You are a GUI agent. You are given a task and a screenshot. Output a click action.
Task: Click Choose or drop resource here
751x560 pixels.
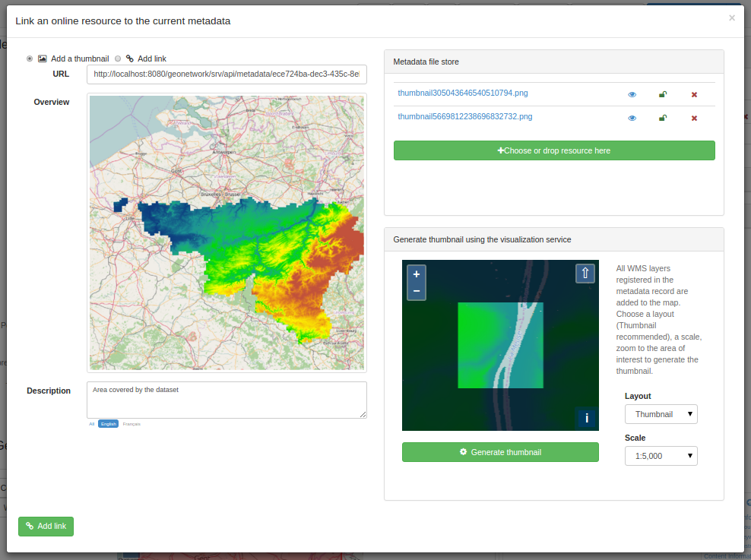pos(554,150)
